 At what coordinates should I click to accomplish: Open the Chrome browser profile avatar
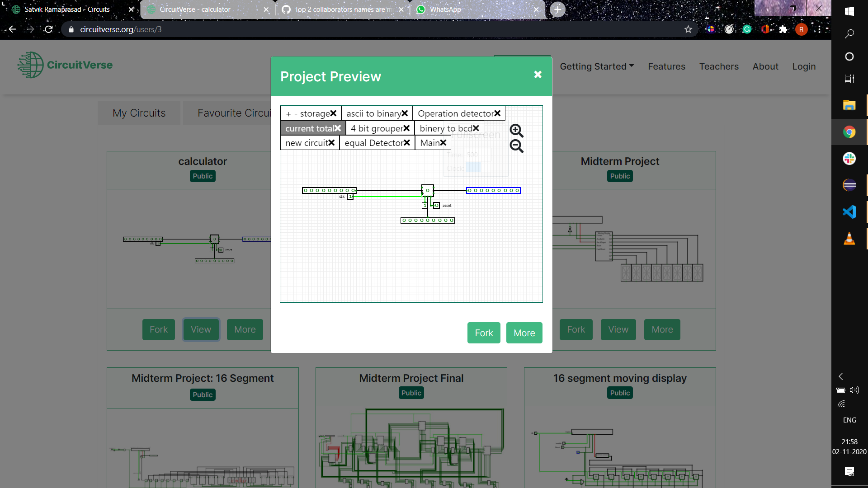tap(802, 29)
